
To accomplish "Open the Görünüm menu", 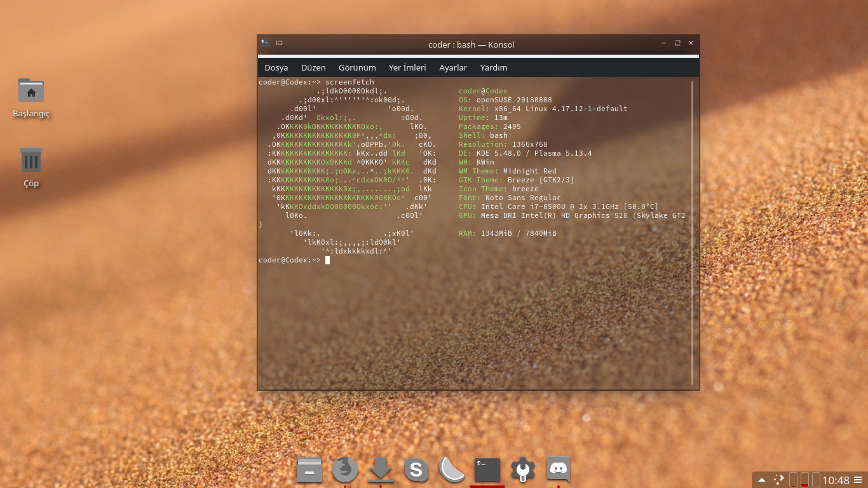I will 357,67.
